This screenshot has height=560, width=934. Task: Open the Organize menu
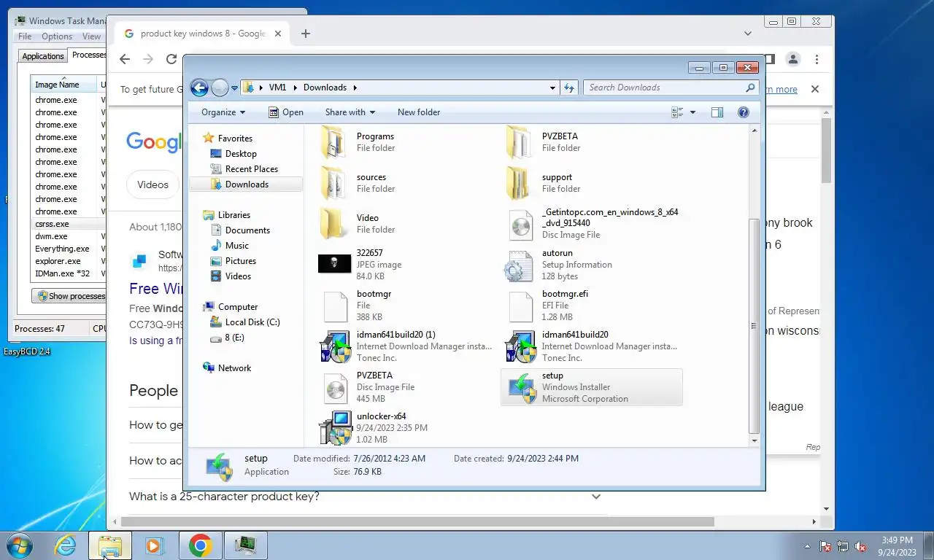pos(223,112)
